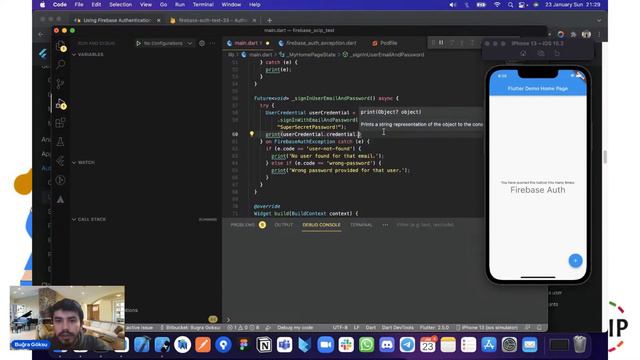Open the Source Control view
This screenshot has height=360, width=640.
coord(60,84)
